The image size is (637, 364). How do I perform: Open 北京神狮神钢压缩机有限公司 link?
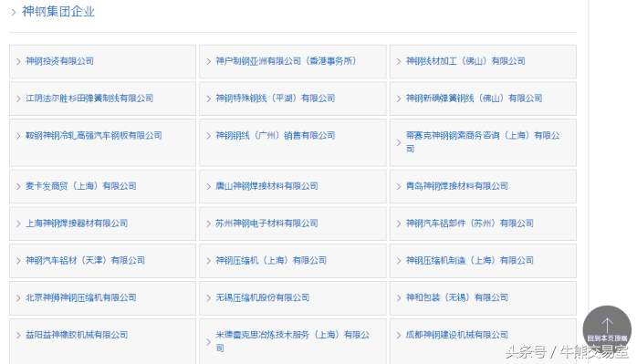81,297
